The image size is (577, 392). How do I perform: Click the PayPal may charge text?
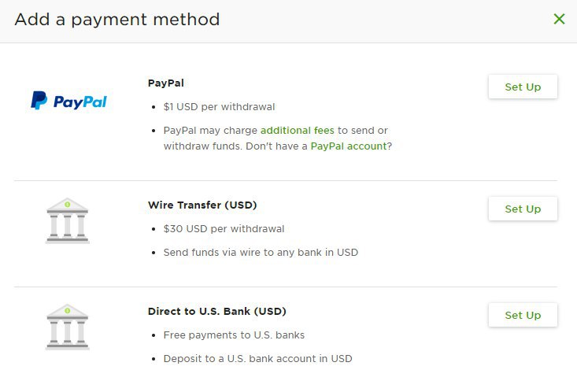pos(211,130)
